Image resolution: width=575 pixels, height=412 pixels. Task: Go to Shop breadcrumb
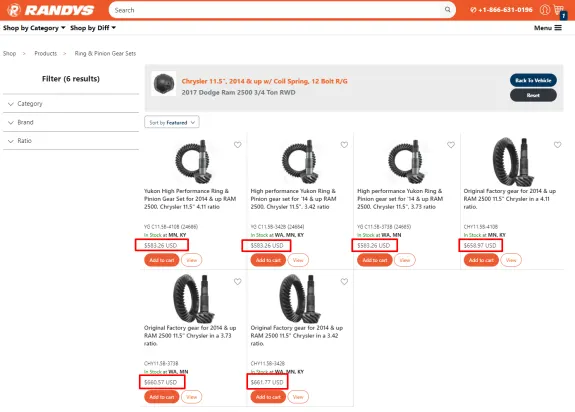point(10,54)
